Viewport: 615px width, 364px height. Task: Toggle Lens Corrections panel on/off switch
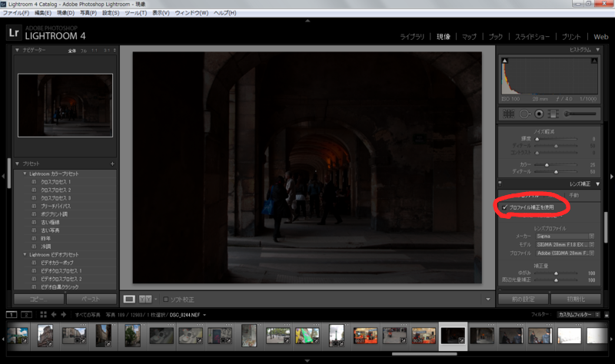click(500, 184)
